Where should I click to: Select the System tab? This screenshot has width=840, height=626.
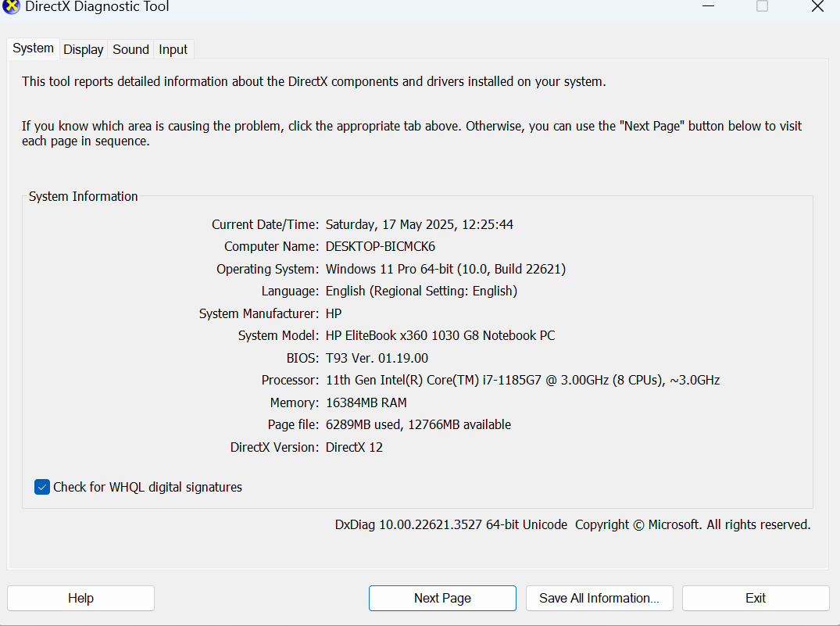pyautogui.click(x=33, y=48)
